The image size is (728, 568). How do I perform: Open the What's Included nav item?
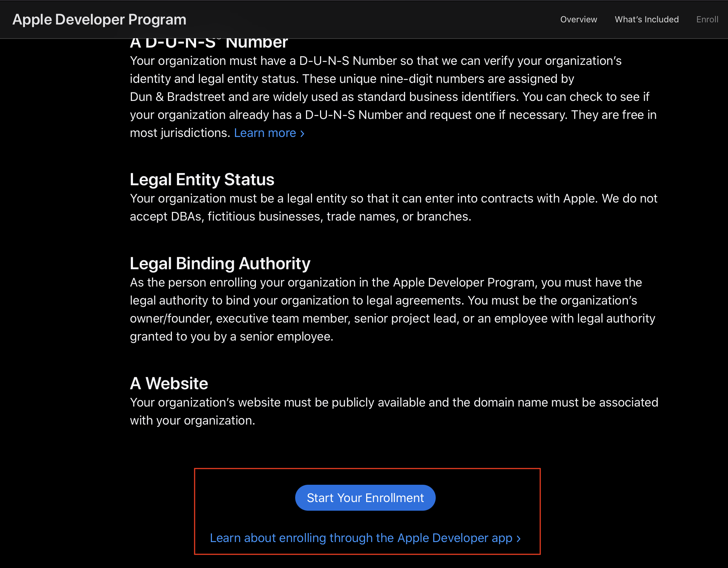pos(647,19)
